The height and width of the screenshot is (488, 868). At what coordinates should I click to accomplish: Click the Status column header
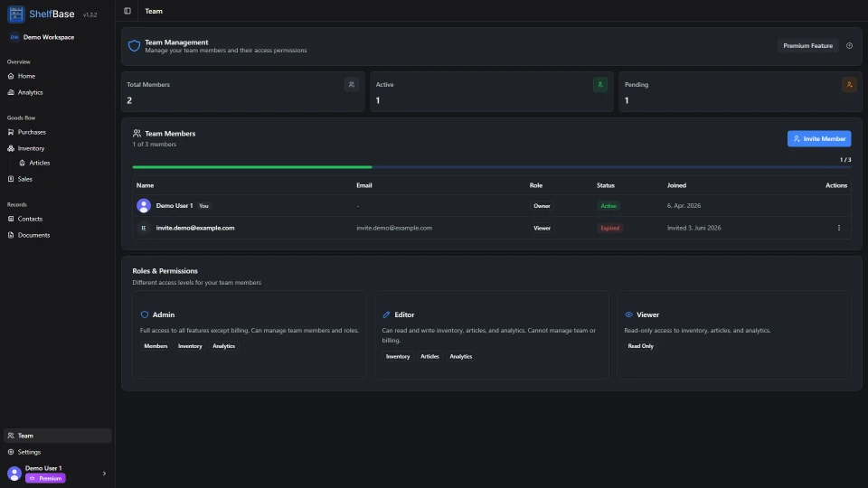pos(606,185)
